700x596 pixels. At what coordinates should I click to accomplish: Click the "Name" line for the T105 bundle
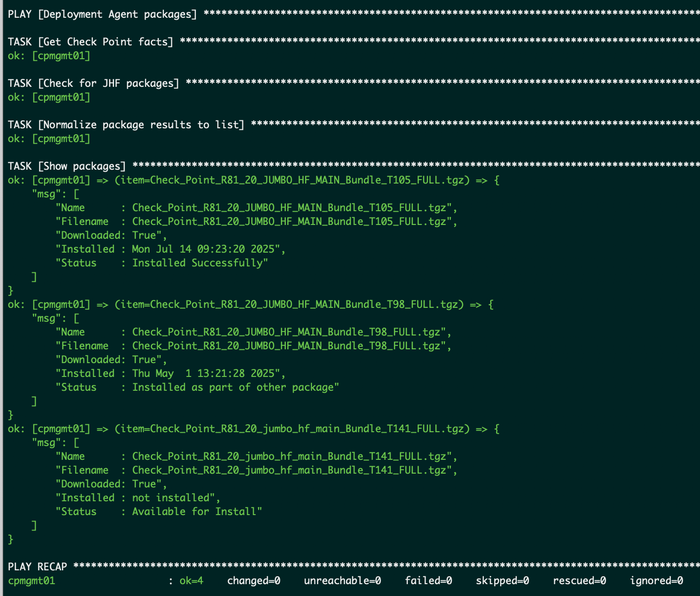[x=256, y=208]
